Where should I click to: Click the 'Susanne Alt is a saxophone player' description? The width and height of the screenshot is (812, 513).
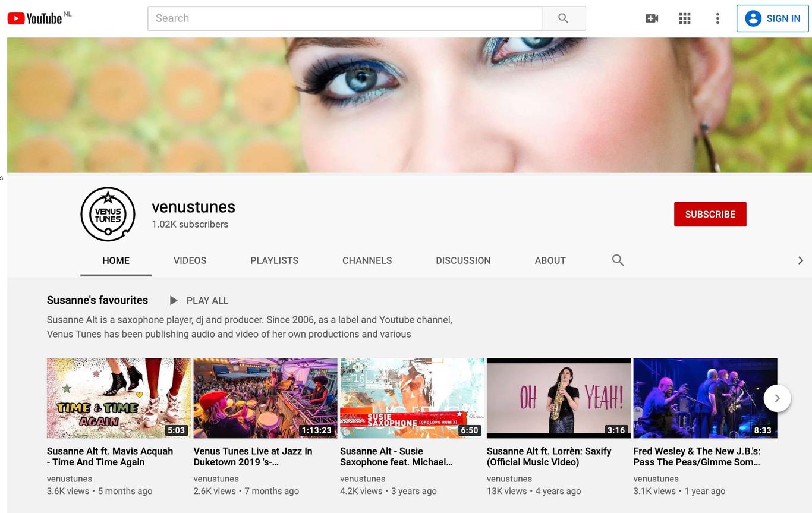click(250, 327)
